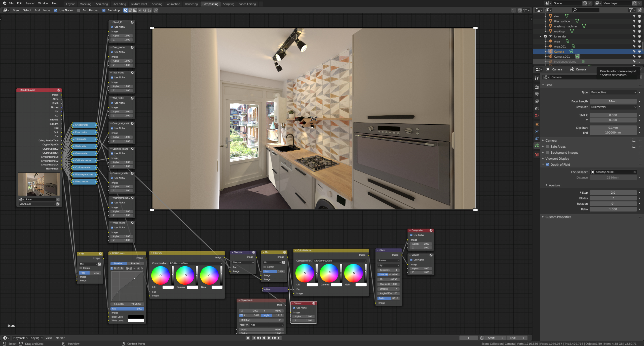Screen dimensions: 644x346
Task: Select the Film like curve button
Action: click(x=135, y=264)
